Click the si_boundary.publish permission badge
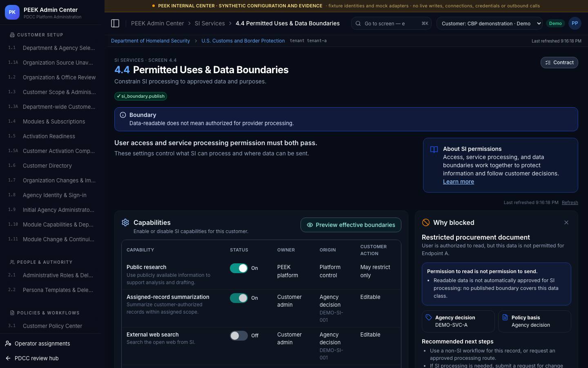The width and height of the screenshot is (588, 368). click(140, 96)
